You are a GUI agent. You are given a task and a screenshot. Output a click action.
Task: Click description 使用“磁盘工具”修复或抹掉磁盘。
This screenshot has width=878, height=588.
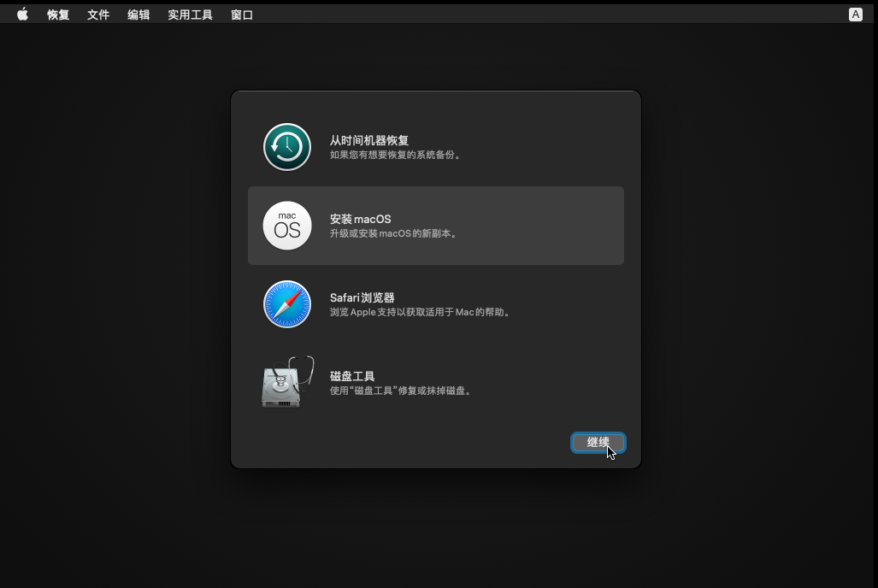pos(402,391)
